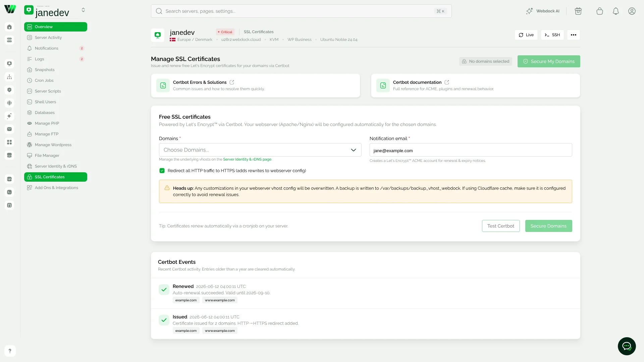Image resolution: width=644 pixels, height=362 pixels.
Task: Open the home icon in the icon rail
Action: pos(9,27)
